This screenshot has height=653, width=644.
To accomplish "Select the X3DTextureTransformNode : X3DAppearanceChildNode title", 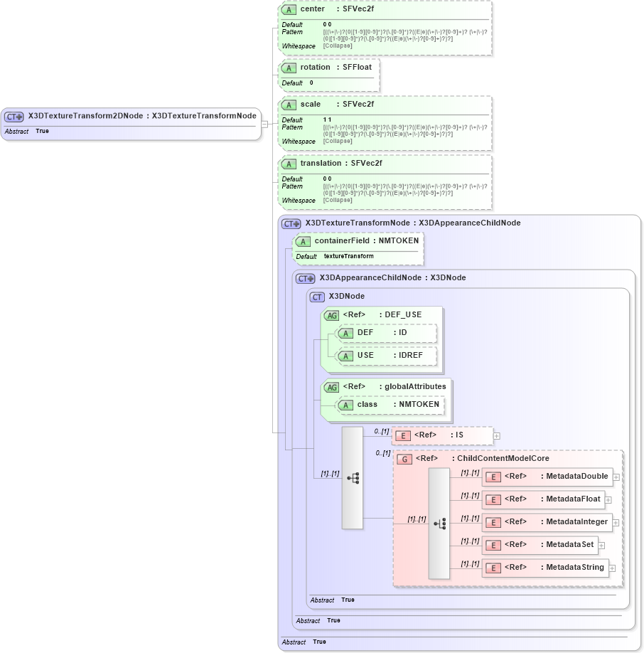I will [x=413, y=223].
